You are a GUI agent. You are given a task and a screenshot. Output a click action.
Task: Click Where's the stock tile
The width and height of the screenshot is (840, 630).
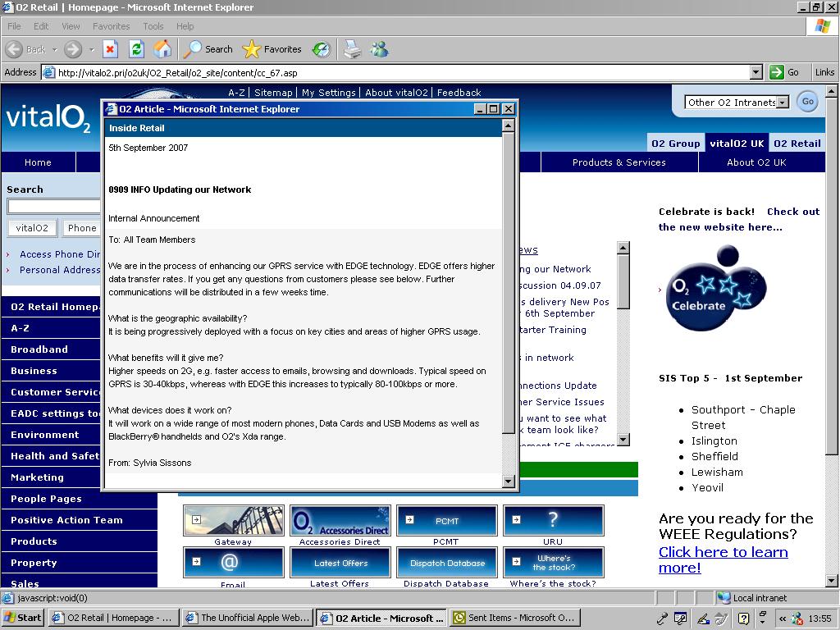point(554,562)
